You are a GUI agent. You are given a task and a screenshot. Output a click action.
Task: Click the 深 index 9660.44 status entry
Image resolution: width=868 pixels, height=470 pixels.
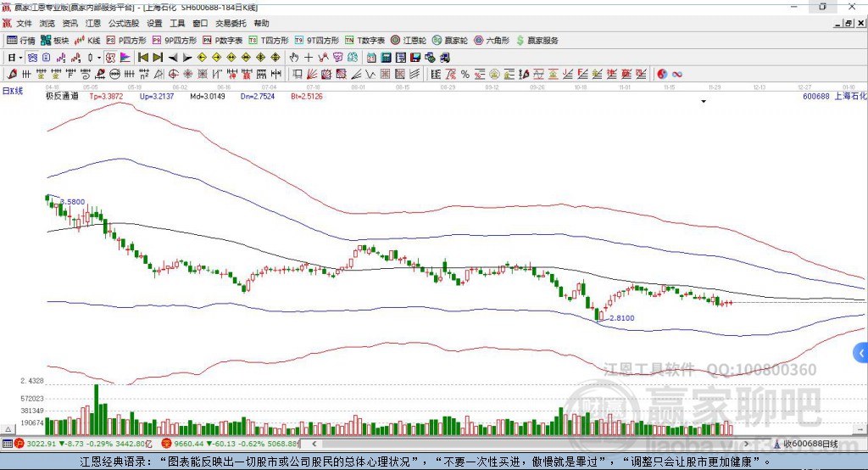(x=231, y=444)
